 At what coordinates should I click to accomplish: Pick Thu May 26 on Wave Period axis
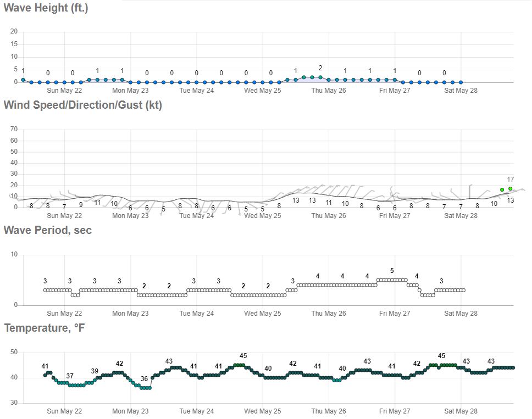click(x=329, y=314)
